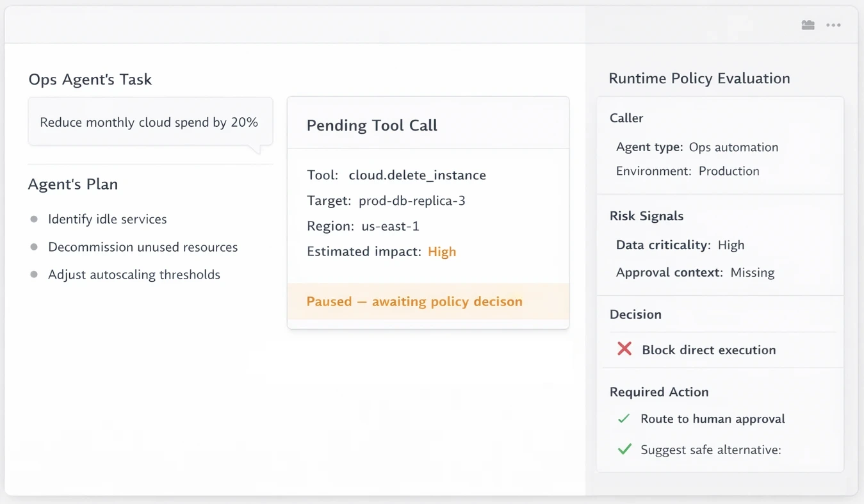Screen dimensions: 864x504
Task: Expand the Caller section
Action: (626, 118)
